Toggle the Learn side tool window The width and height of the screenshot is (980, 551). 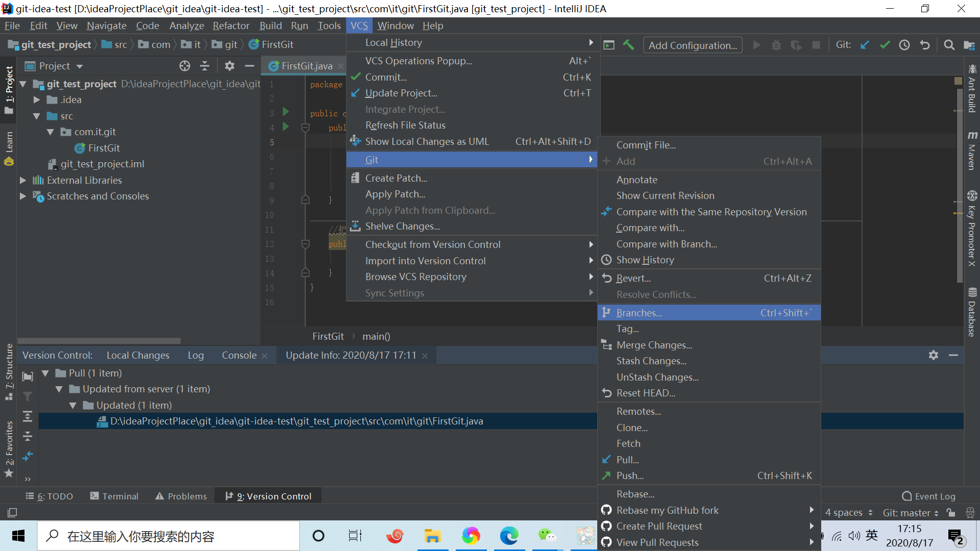pos(9,148)
